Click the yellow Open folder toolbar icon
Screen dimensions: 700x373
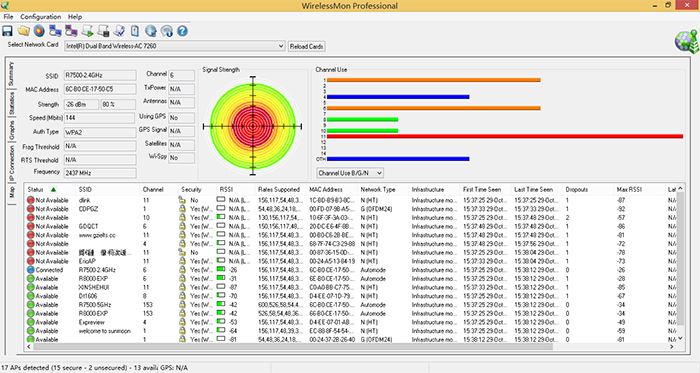coord(23,31)
